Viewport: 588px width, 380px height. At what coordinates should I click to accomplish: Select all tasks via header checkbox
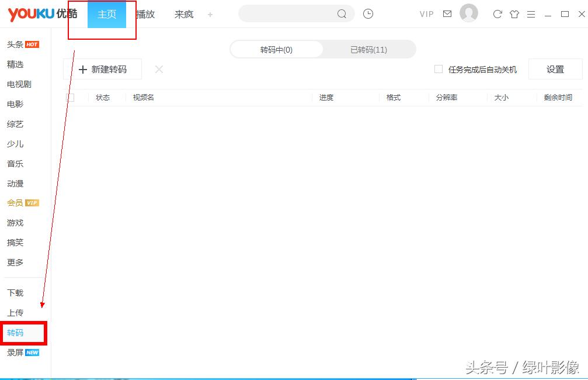click(x=71, y=98)
